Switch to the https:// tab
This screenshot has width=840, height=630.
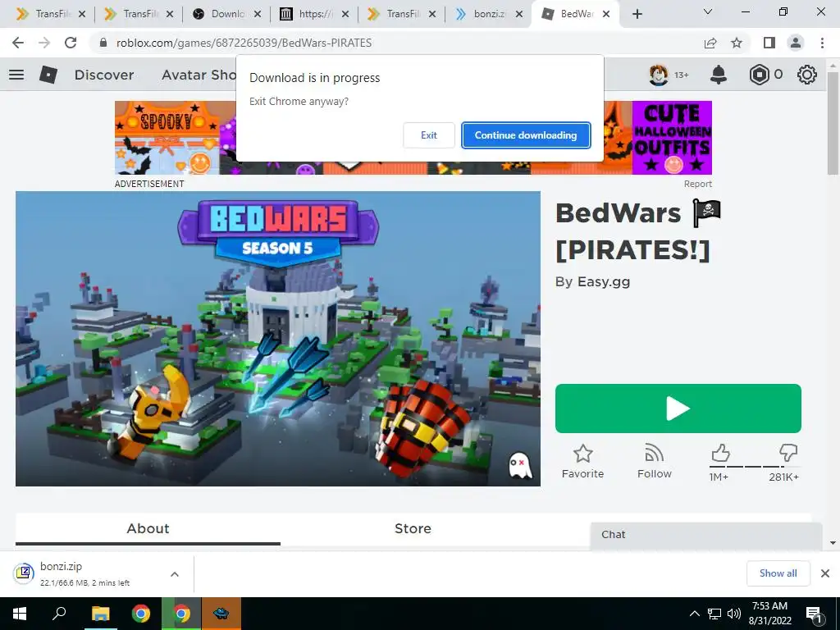tap(315, 14)
